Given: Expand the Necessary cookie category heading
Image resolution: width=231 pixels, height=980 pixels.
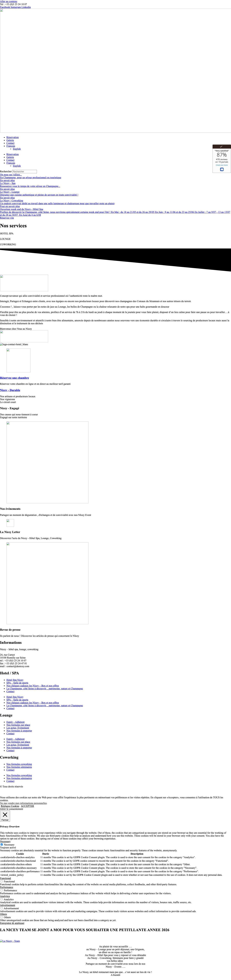Looking at the screenshot, I should 5,842.
